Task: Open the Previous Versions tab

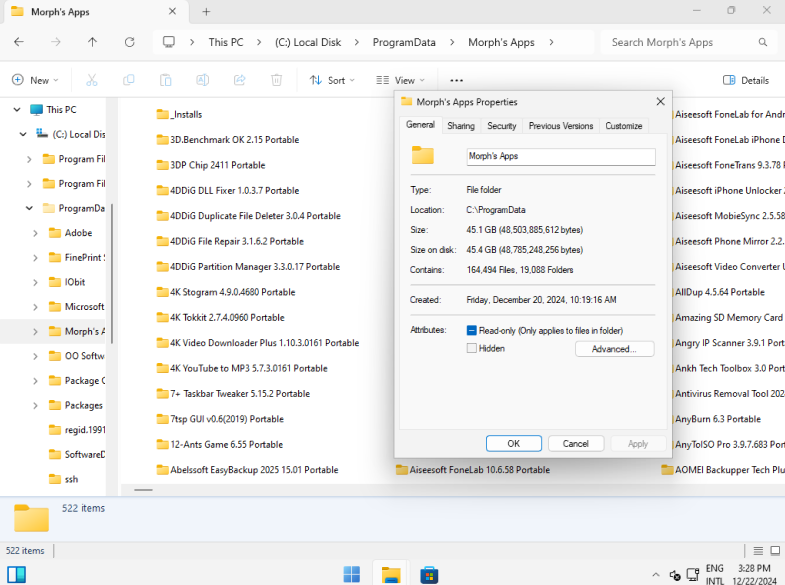Action: click(561, 126)
